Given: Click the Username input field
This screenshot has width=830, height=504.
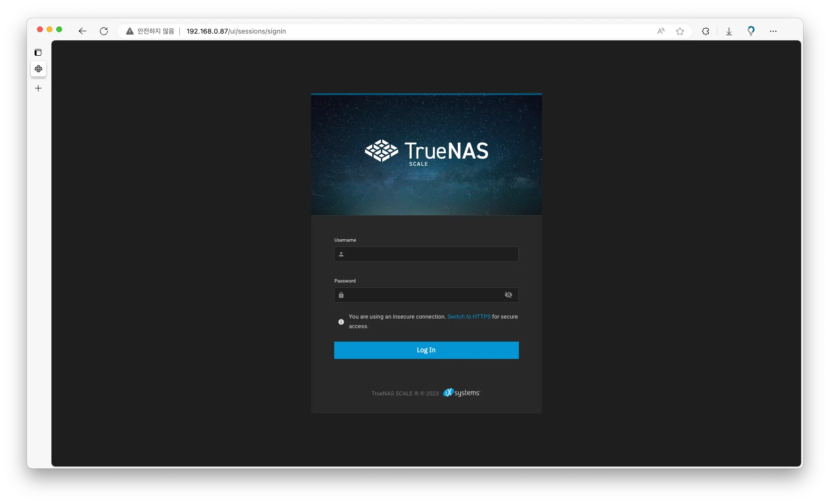Looking at the screenshot, I should click(427, 254).
